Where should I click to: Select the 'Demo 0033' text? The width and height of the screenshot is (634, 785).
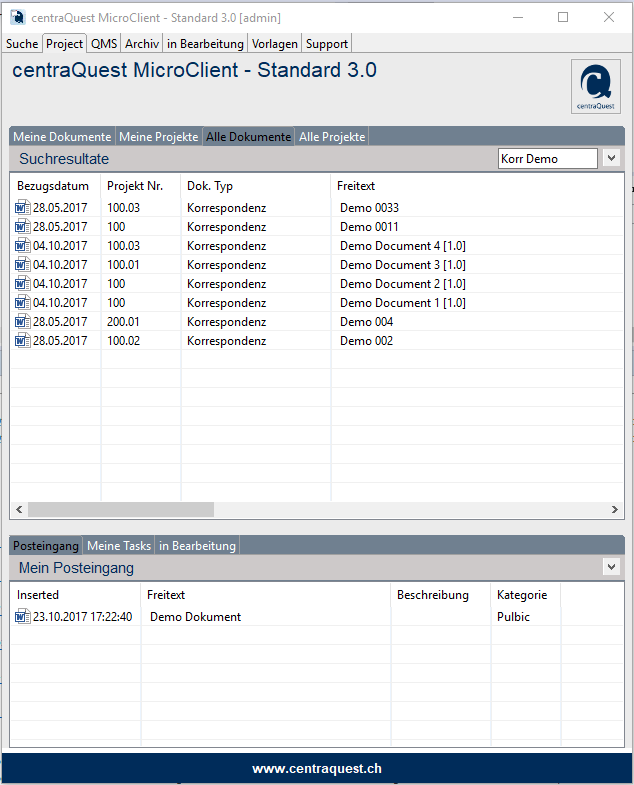(x=369, y=207)
